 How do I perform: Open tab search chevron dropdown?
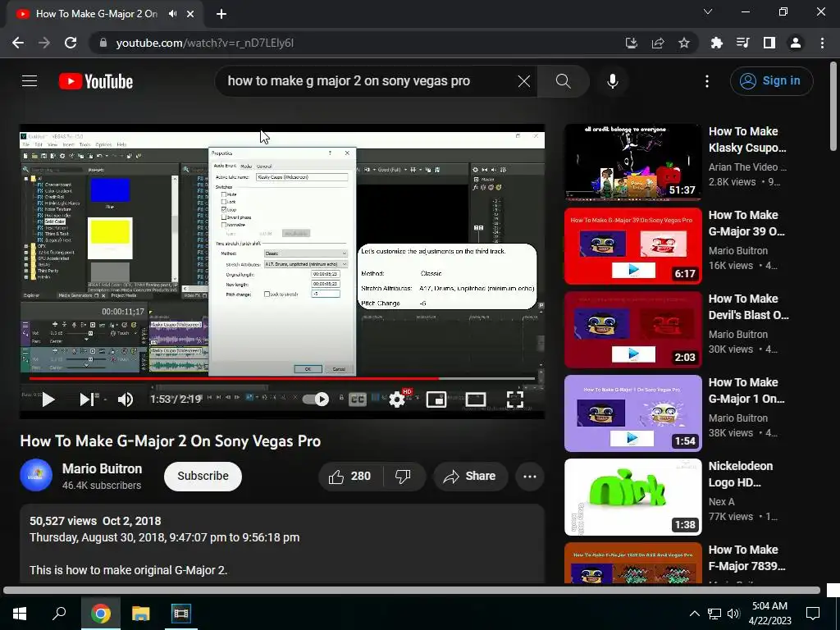point(708,11)
